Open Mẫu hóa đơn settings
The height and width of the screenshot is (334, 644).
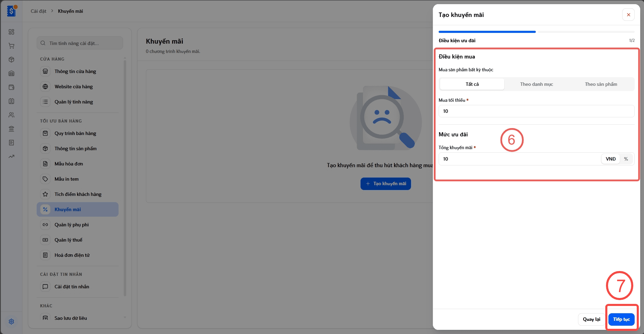pyautogui.click(x=77, y=164)
